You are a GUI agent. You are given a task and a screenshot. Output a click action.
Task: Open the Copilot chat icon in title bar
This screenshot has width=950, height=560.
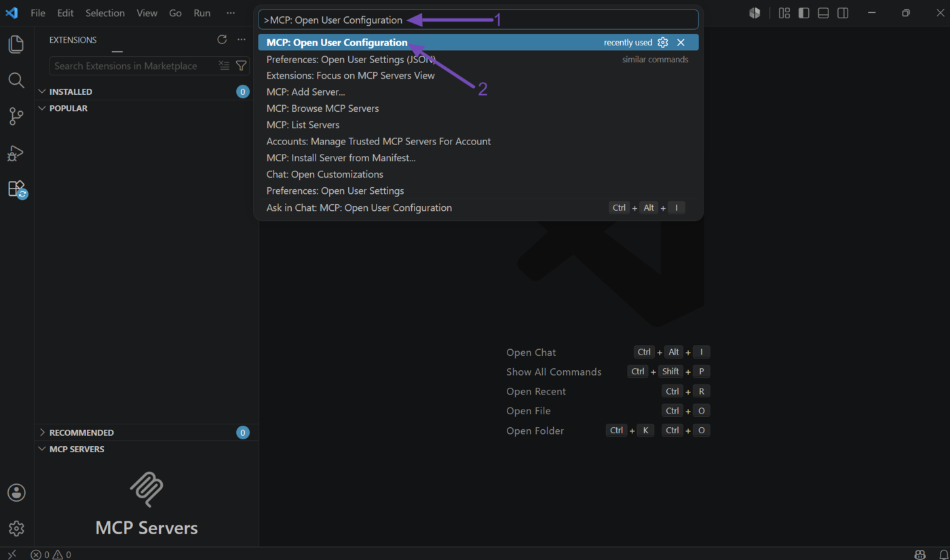pyautogui.click(x=755, y=13)
